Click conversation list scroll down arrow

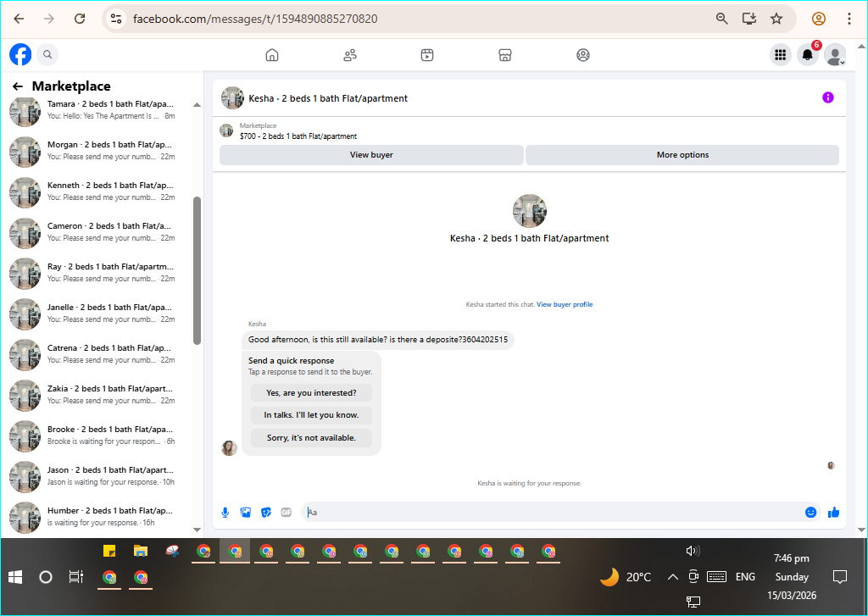coord(197,530)
